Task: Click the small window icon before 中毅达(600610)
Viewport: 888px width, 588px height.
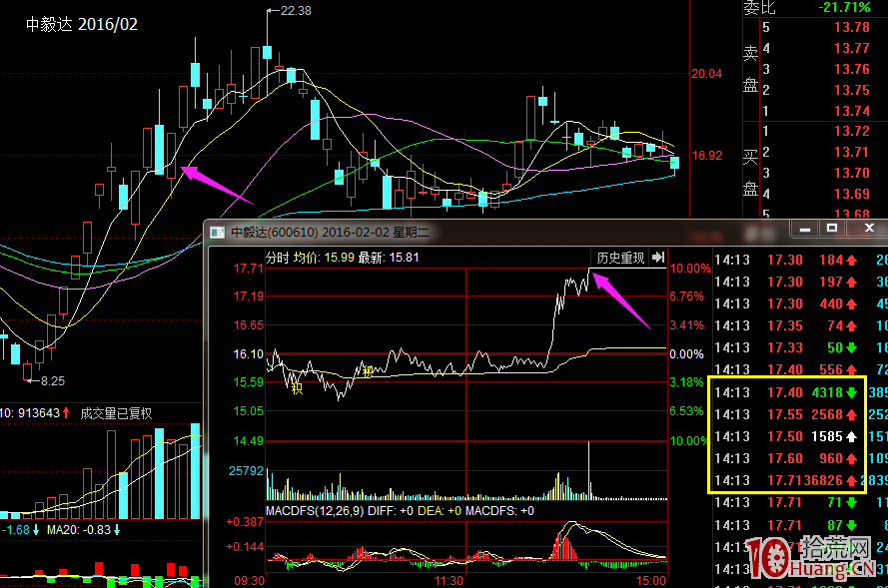Action: tap(217, 232)
